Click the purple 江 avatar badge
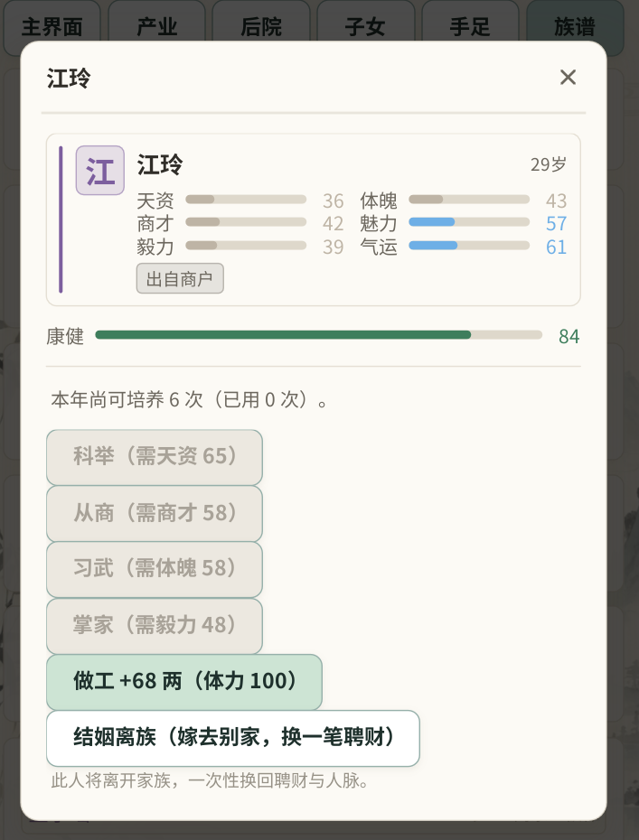 [100, 171]
